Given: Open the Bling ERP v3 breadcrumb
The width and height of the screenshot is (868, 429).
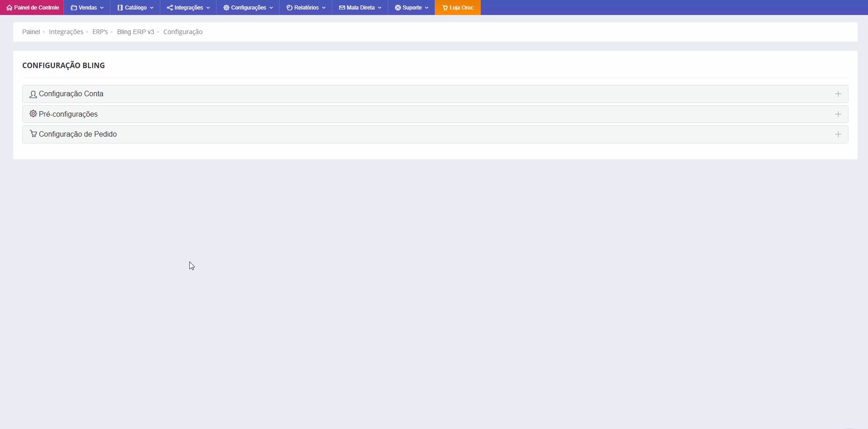Looking at the screenshot, I should 135,32.
